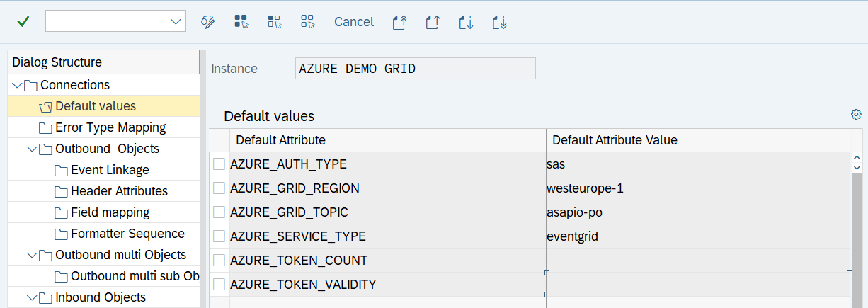Click the AZURE_TOKEN_VALIDITY attribute cell
868x308 pixels.
tap(388, 285)
